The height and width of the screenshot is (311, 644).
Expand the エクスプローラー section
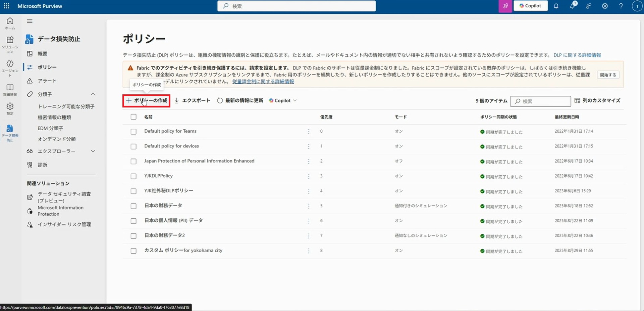coord(93,151)
